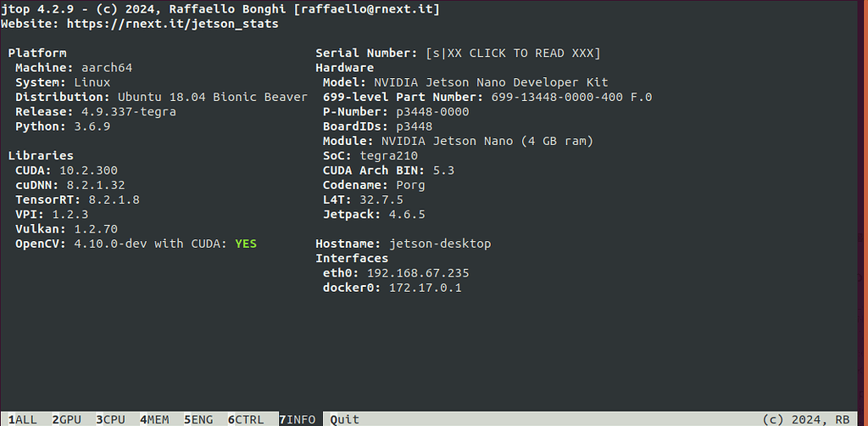Select the 3CPU tab
This screenshot has width=868, height=426.
click(x=110, y=420)
